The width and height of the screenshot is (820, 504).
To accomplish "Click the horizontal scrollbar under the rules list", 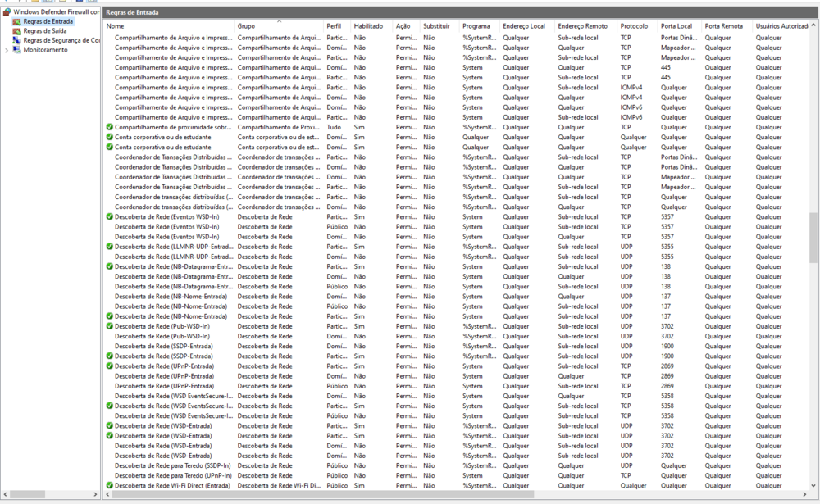I will point(328,494).
